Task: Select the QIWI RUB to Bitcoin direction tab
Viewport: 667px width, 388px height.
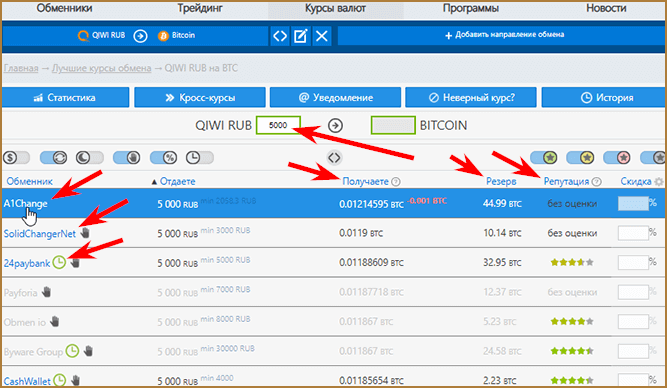Action: click(x=135, y=36)
